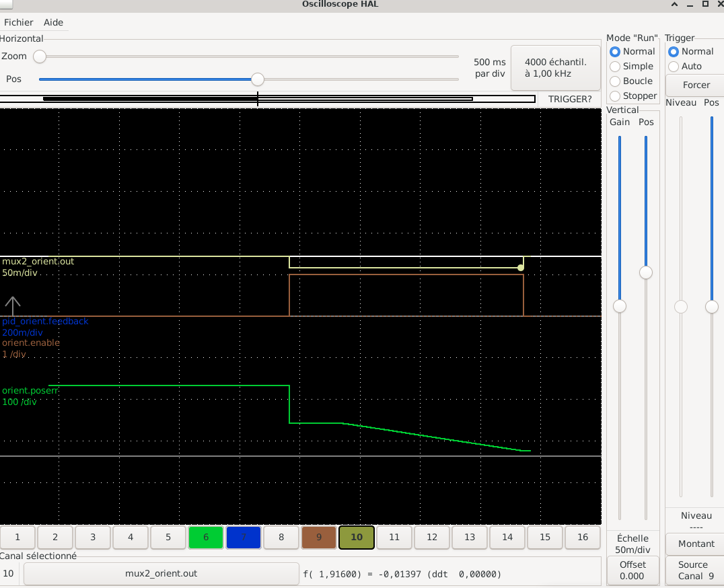Image resolution: width=724 pixels, height=588 pixels.
Task: Click the vertical Gain slider handle
Action: [619, 306]
